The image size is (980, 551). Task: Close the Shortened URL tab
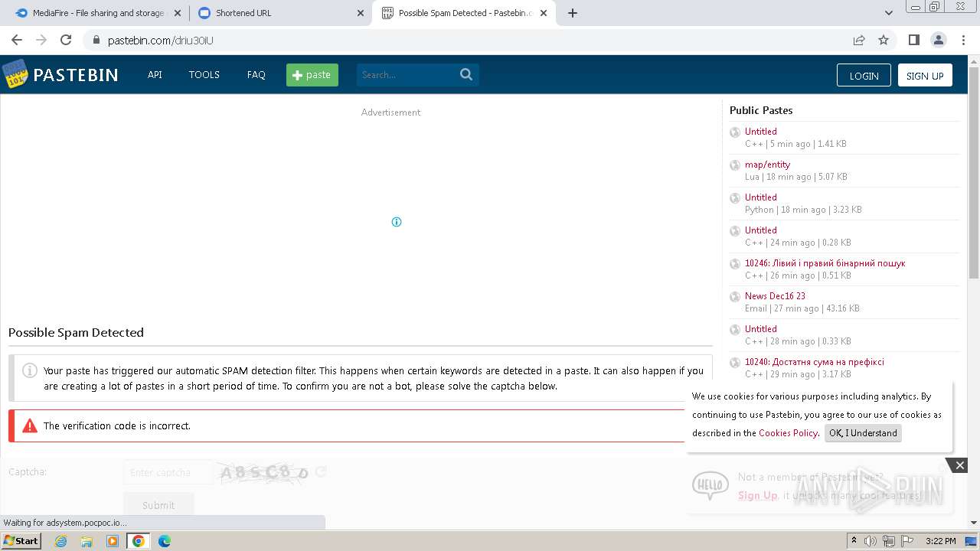pyautogui.click(x=361, y=13)
